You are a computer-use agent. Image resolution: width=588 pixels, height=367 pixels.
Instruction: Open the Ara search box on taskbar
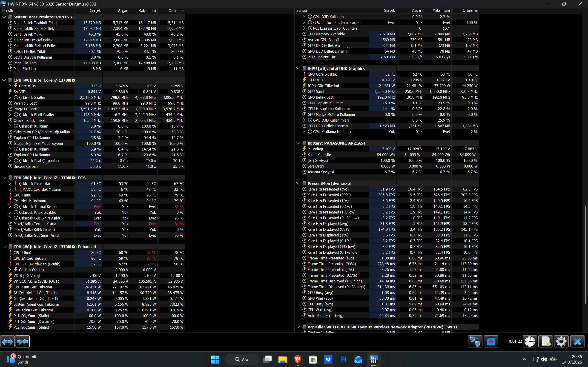tap(242, 359)
